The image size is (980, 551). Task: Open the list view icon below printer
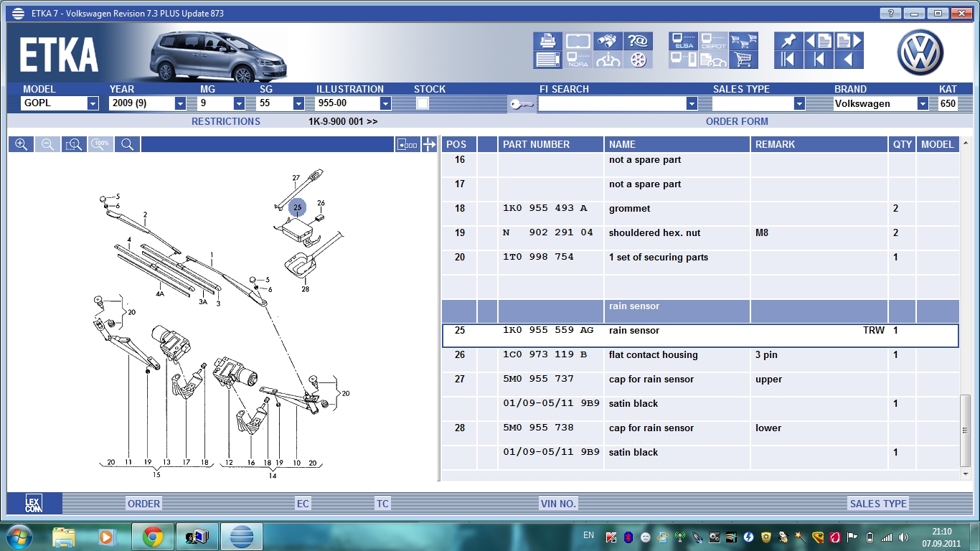point(547,60)
